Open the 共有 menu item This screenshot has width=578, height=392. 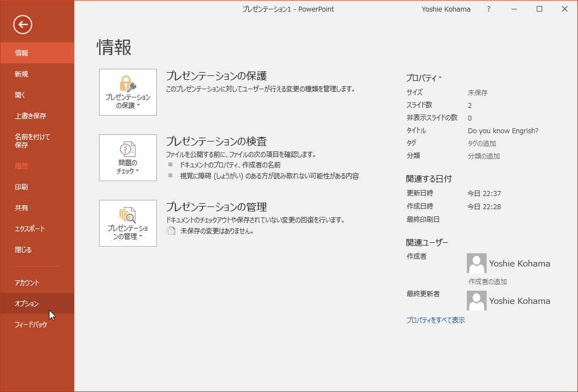click(x=37, y=208)
